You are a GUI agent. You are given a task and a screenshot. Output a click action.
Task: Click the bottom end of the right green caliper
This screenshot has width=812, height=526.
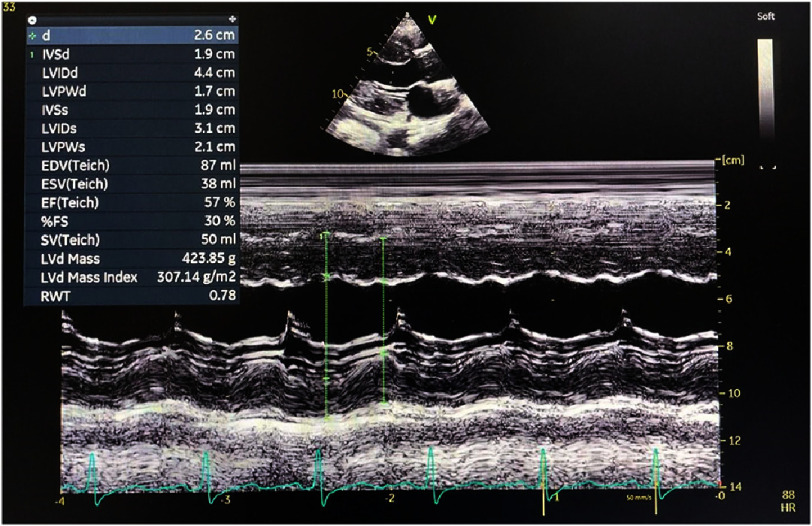pyautogui.click(x=383, y=402)
